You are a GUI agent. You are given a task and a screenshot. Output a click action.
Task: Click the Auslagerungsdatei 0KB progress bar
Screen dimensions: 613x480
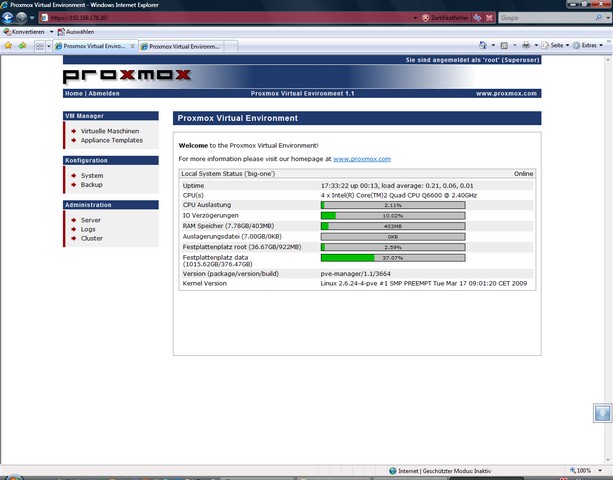pos(393,237)
